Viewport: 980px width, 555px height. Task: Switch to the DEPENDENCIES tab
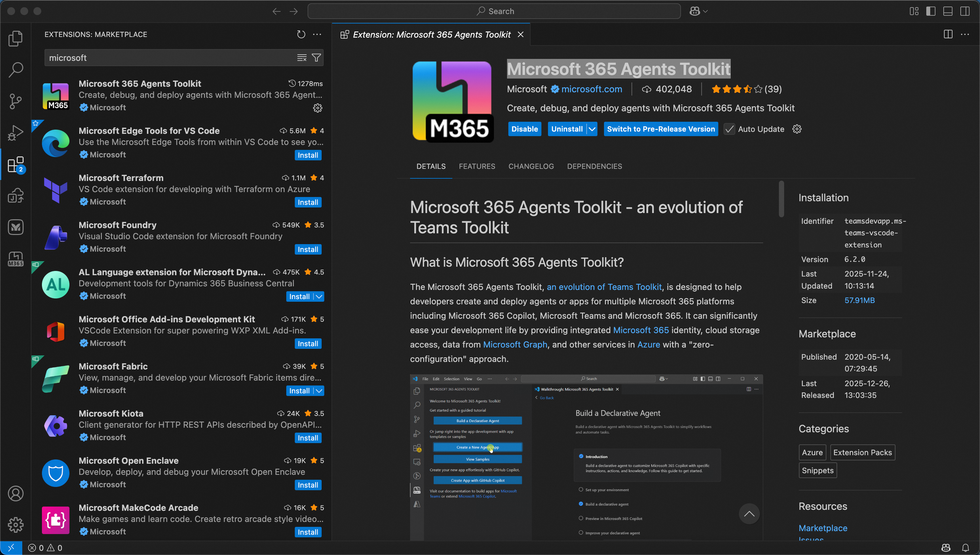click(594, 166)
